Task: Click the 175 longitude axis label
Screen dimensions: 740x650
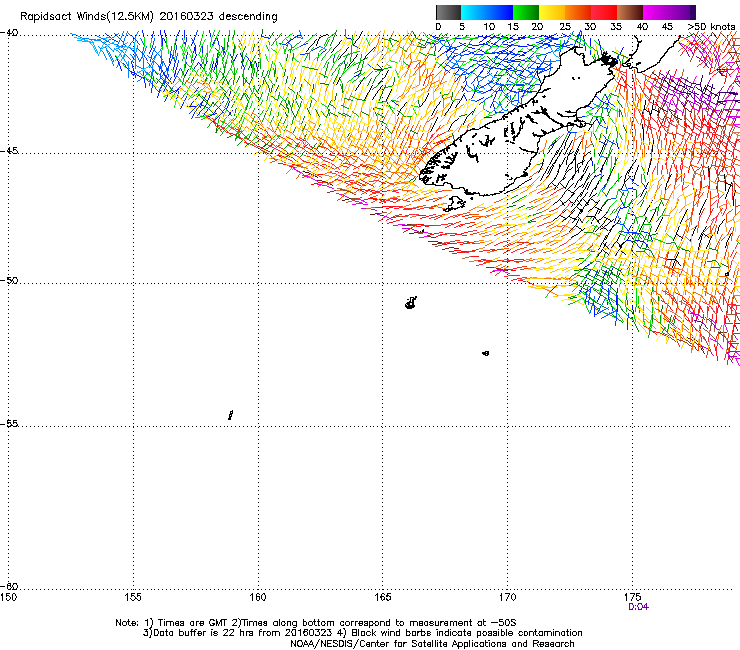Action: pyautogui.click(x=632, y=597)
